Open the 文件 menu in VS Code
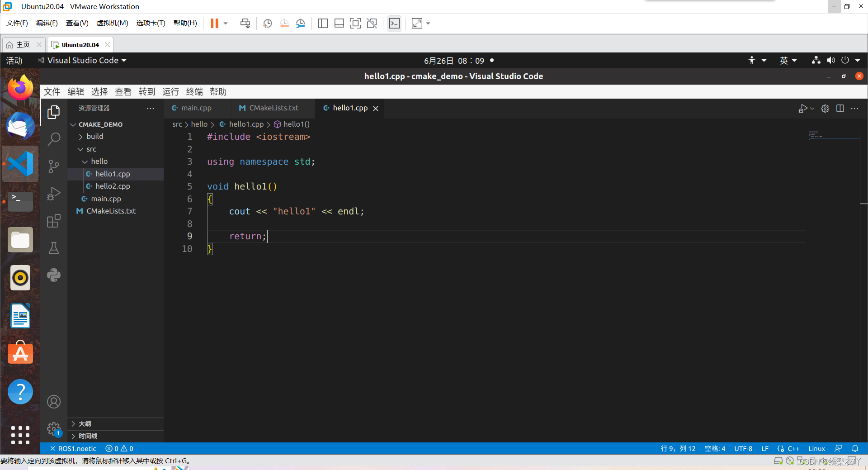The width and height of the screenshot is (868, 470). [x=52, y=92]
